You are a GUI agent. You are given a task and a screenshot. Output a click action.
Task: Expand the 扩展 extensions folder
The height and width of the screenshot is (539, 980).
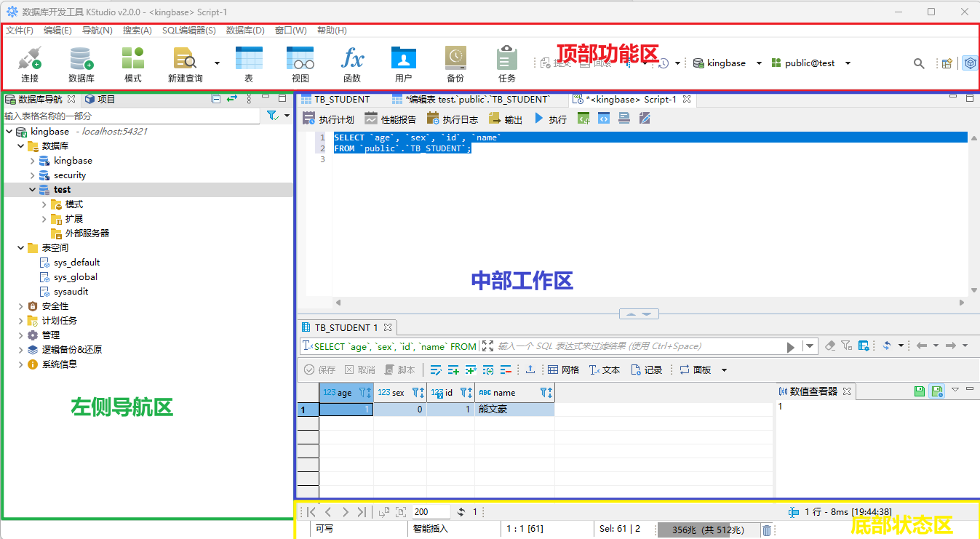(x=44, y=219)
